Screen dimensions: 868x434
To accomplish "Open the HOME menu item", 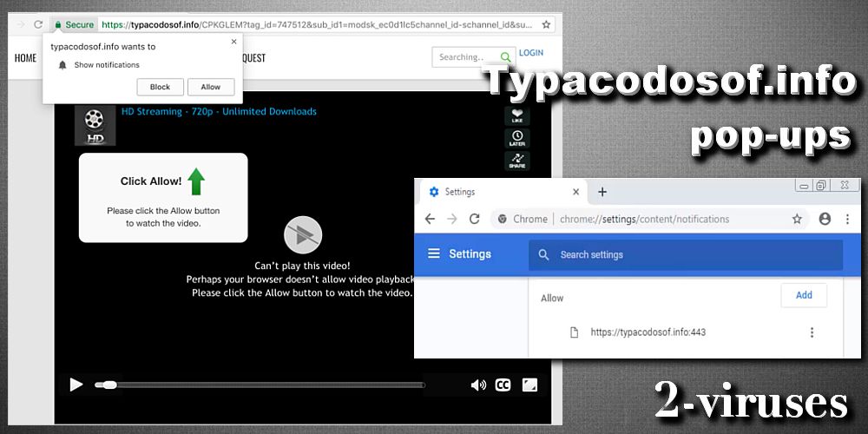I will pyautogui.click(x=25, y=58).
